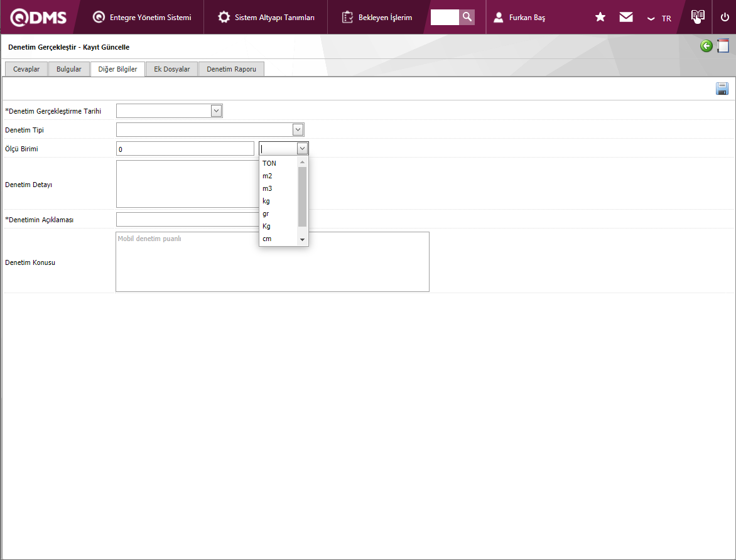
Task: Open the help book icon
Action: point(698,17)
